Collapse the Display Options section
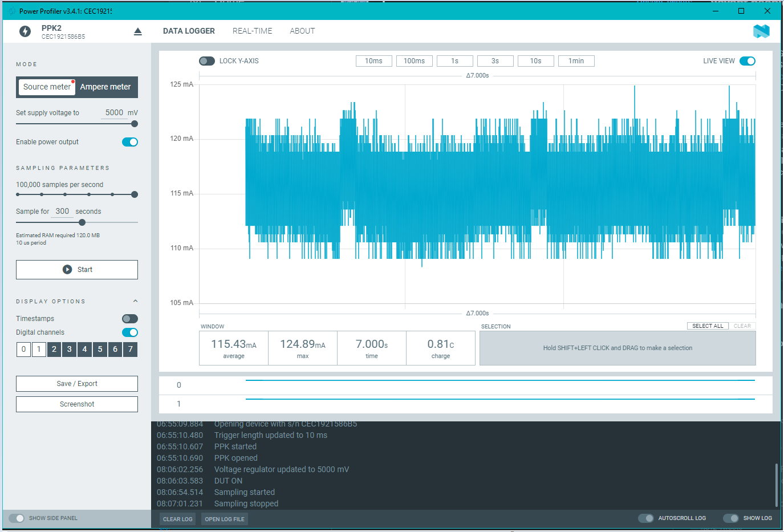784x532 pixels. (135, 301)
